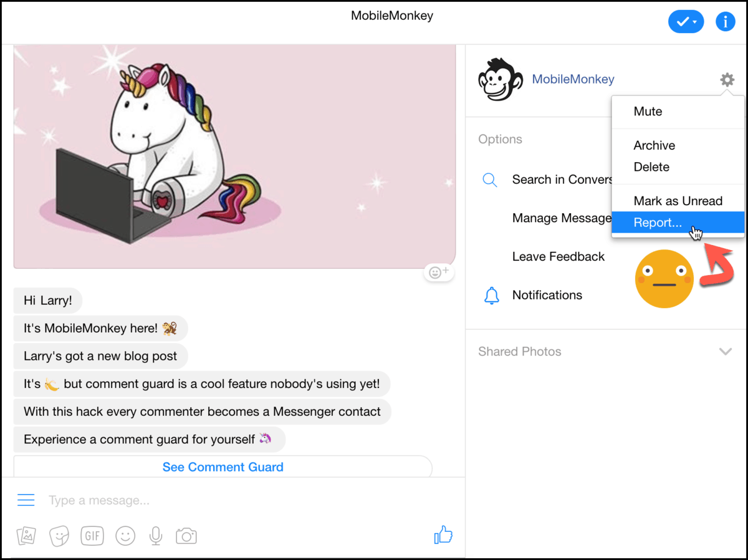This screenshot has height=560, width=748.
Task: Open the sticker picker icon
Action: coord(59,536)
